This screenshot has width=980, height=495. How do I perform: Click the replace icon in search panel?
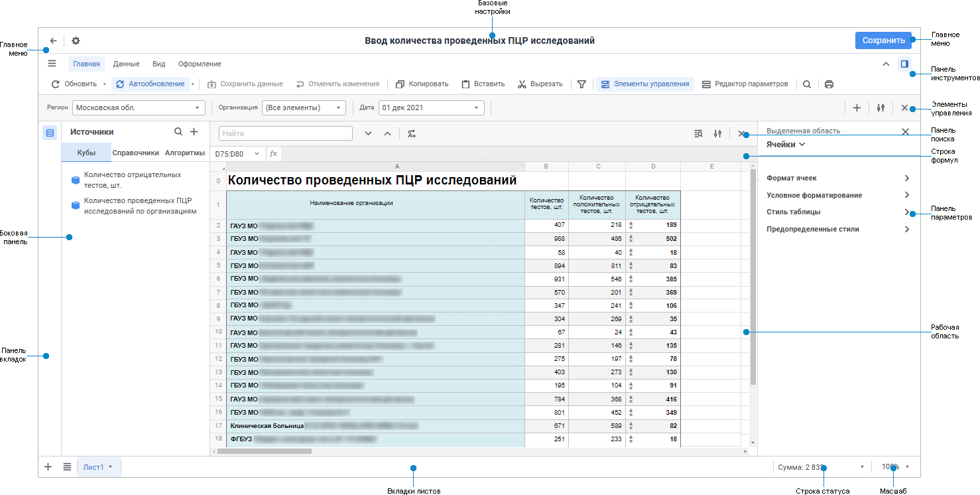(412, 133)
